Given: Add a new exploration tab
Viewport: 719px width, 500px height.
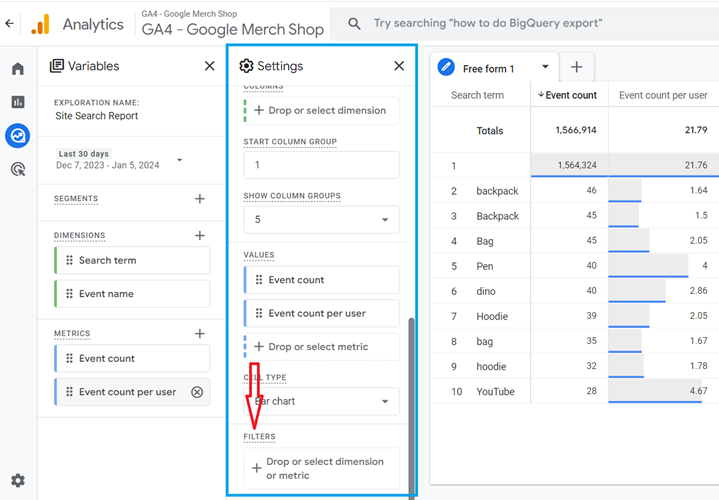Looking at the screenshot, I should tap(577, 67).
